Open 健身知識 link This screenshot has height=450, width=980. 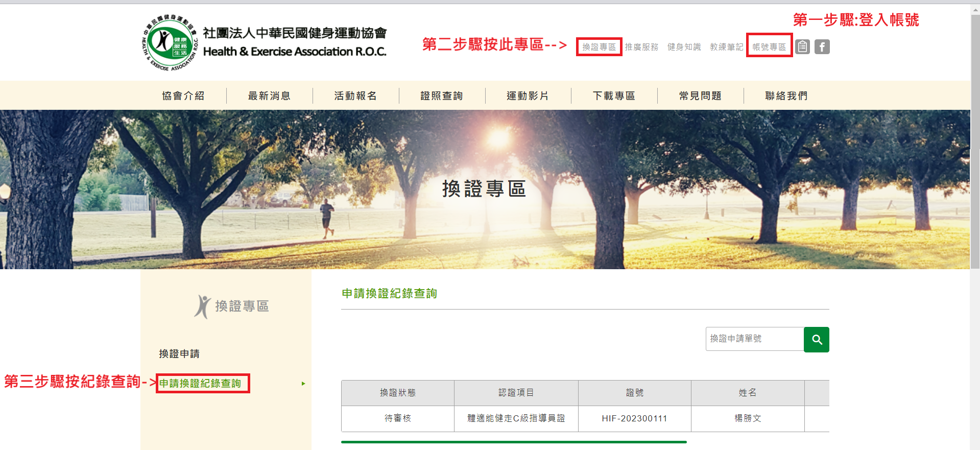click(684, 47)
